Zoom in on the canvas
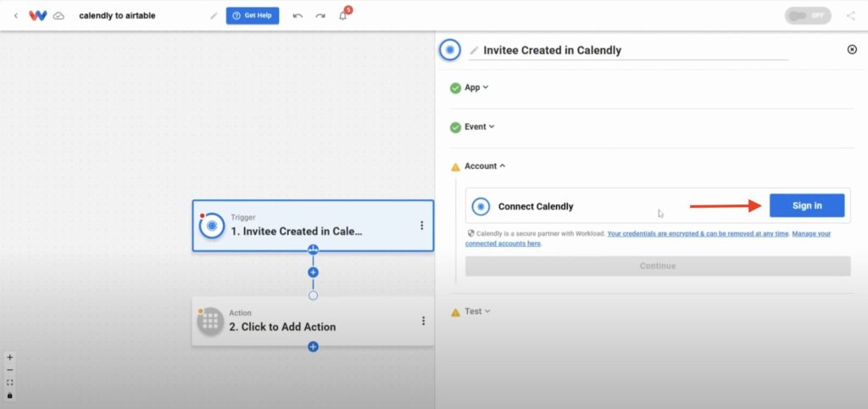Screen dimensions: 868x409 coord(9,357)
